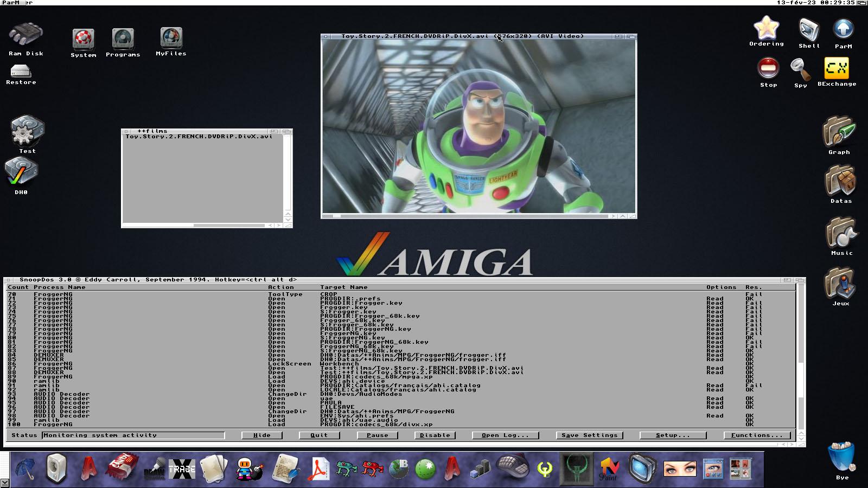868x488 pixels.
Task: Click the Target Name column header
Action: [343, 287]
